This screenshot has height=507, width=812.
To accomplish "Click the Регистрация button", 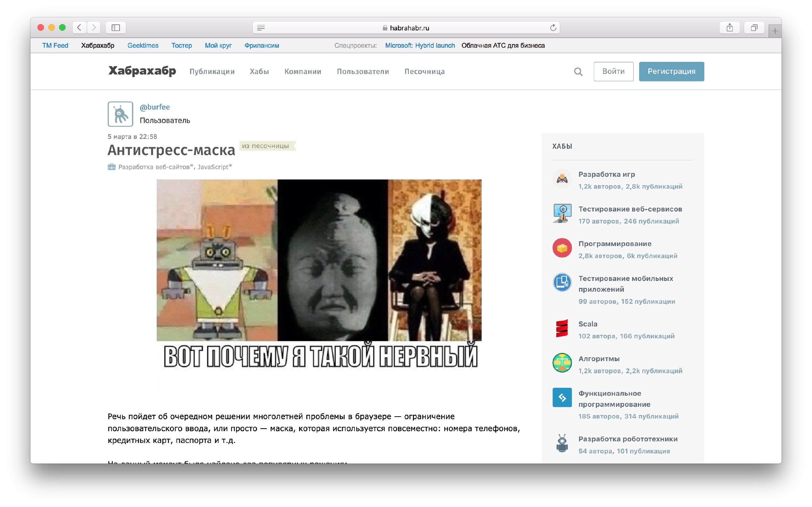I will click(x=671, y=71).
